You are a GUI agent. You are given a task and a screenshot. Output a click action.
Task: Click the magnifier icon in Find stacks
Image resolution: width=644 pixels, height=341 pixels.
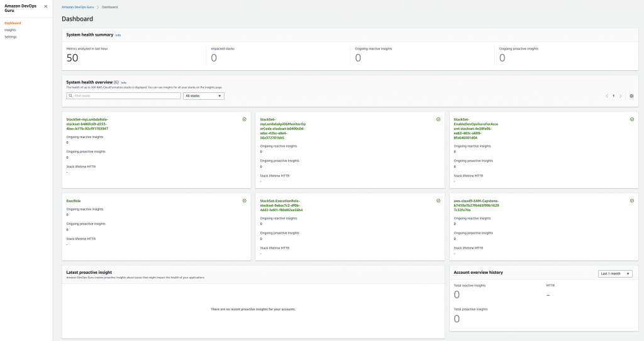click(70, 95)
